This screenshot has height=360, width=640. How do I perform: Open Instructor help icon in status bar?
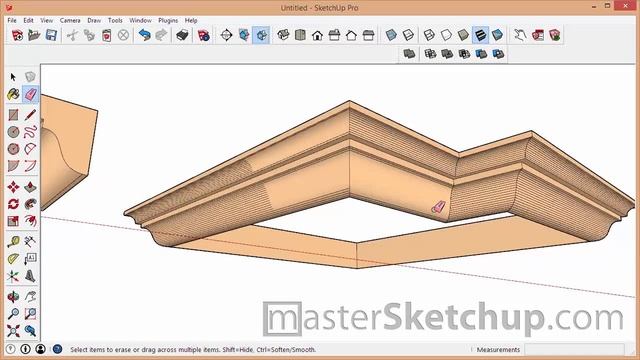pyautogui.click(x=58, y=349)
